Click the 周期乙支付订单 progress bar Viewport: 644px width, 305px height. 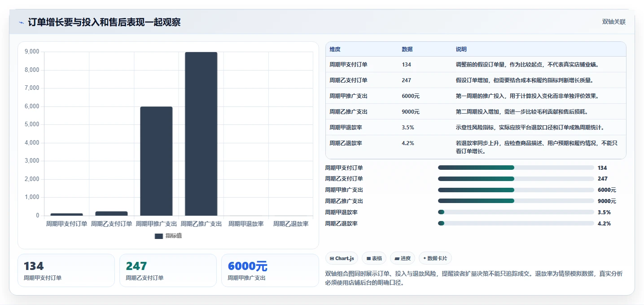coord(516,179)
